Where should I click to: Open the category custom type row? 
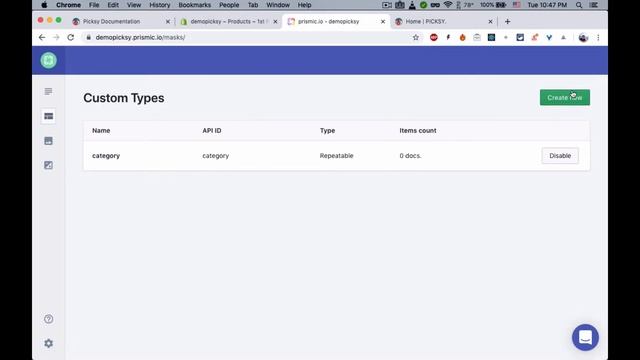point(336,156)
